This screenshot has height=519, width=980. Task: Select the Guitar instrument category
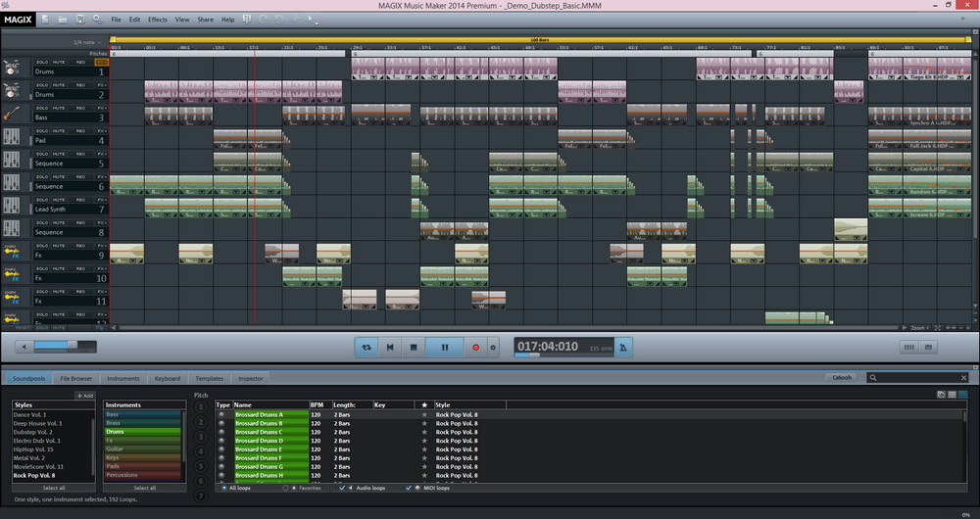(x=142, y=449)
